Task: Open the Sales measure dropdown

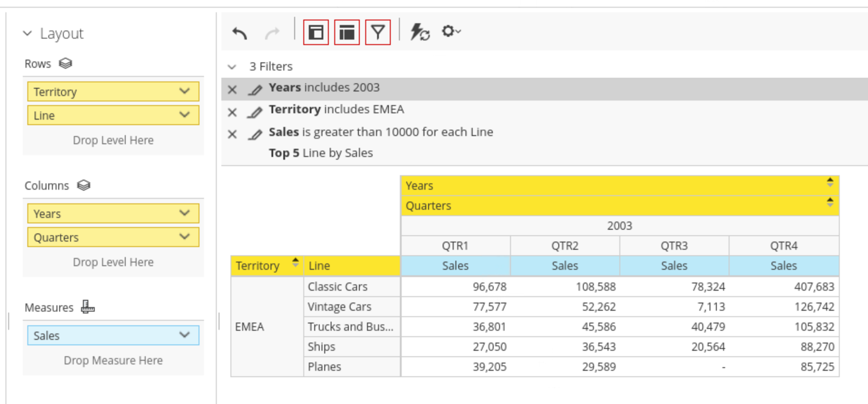Action: coord(184,335)
